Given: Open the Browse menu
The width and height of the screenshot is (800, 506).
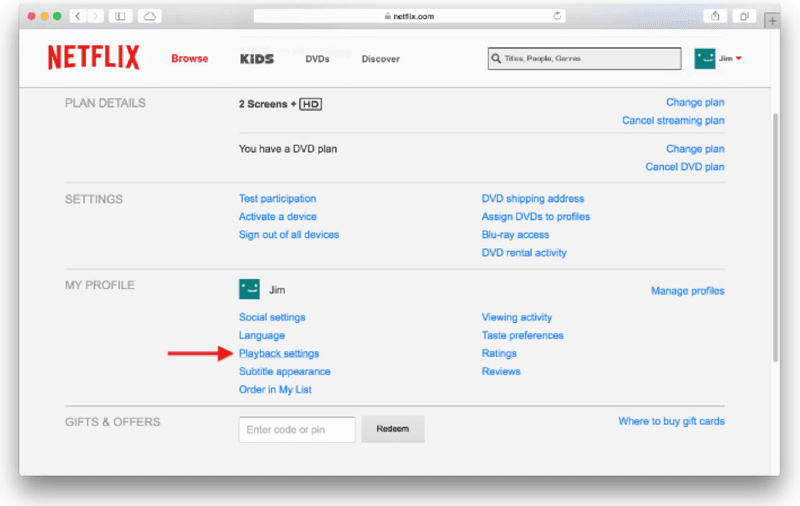Looking at the screenshot, I should coord(190,59).
